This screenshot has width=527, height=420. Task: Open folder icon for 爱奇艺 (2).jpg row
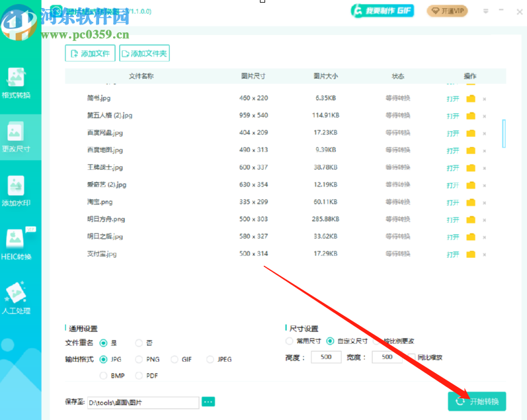point(471,185)
